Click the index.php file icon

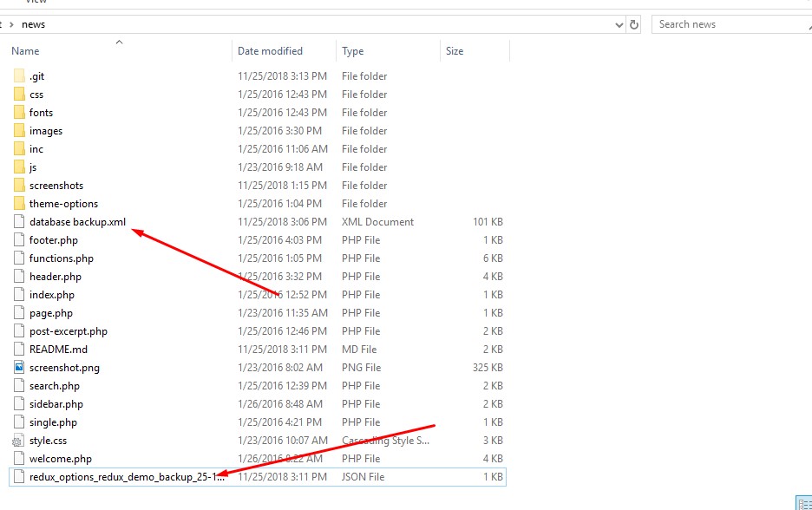tap(19, 295)
